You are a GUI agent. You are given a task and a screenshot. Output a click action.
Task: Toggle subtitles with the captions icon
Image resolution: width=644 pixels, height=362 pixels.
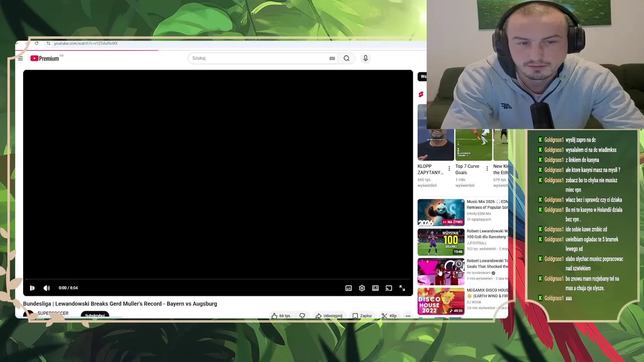(348, 288)
